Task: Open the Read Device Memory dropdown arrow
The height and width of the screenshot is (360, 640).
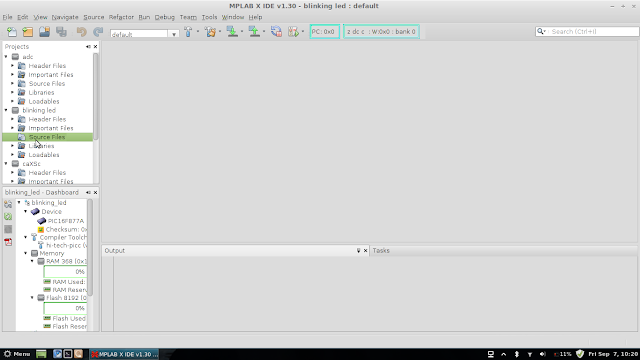Action: [264, 31]
